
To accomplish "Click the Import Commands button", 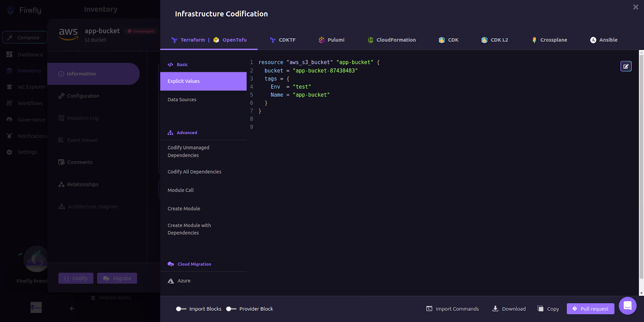I will pyautogui.click(x=452, y=309).
